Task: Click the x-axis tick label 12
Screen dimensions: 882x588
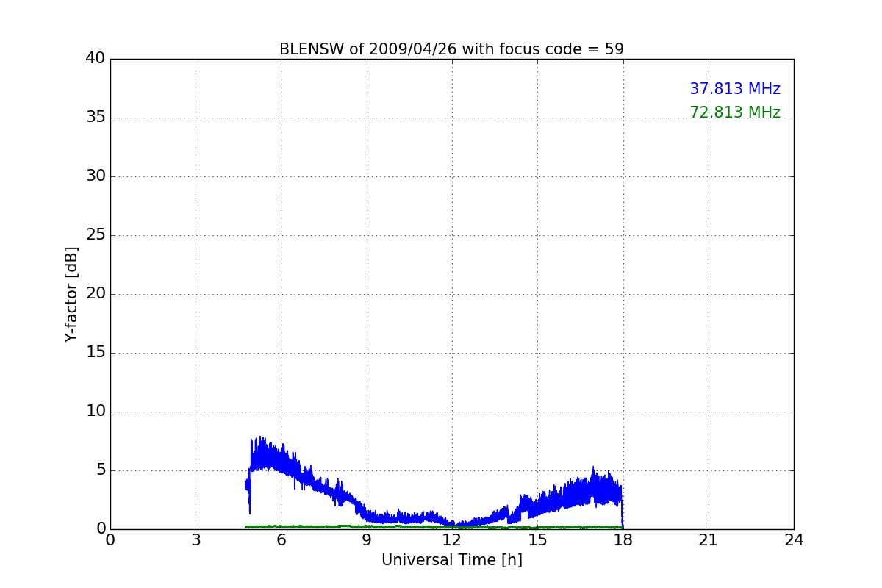Action: coord(452,540)
